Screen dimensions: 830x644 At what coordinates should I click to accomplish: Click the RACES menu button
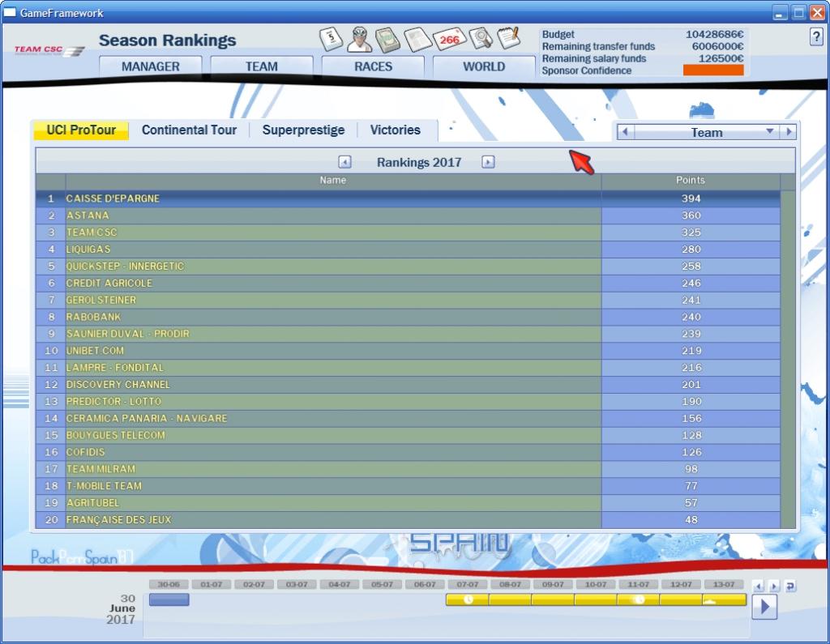click(373, 66)
